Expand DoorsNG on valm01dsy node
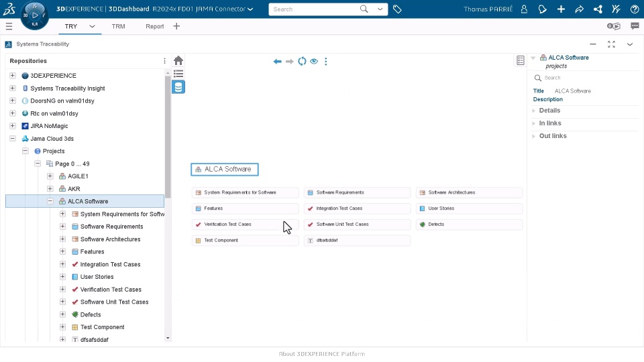Image resolution: width=644 pixels, height=362 pixels. click(x=13, y=101)
